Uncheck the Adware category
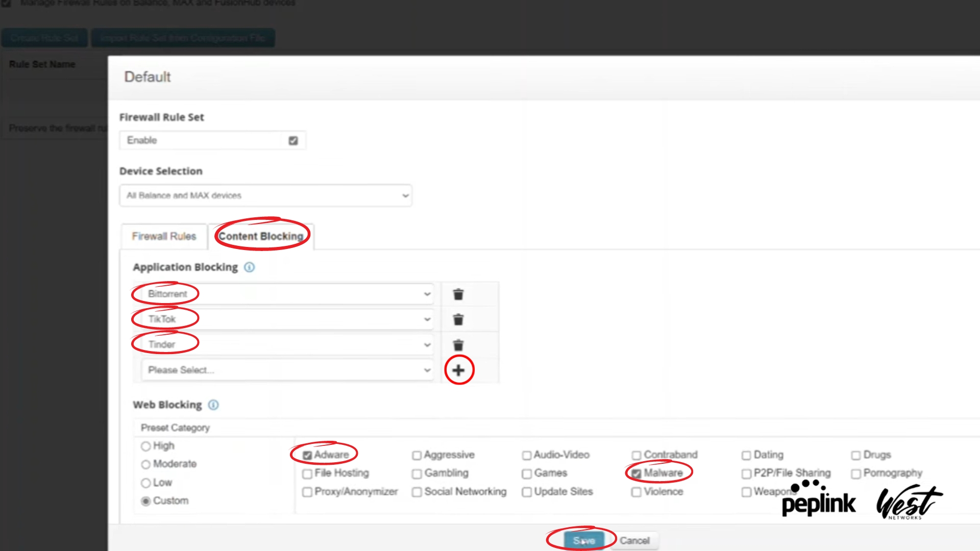This screenshot has width=980, height=551. (x=307, y=455)
